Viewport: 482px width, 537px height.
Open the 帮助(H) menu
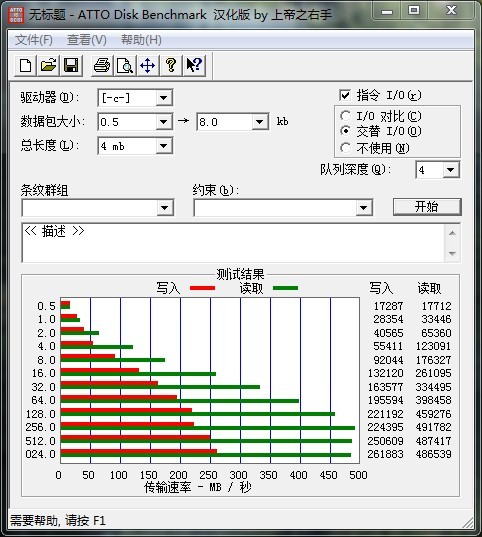coord(141,40)
